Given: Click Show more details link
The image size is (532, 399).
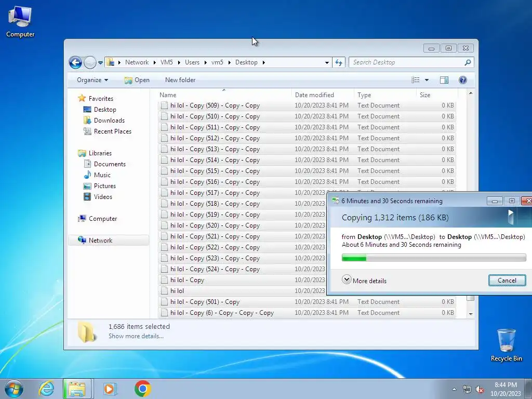Looking at the screenshot, I should pos(136,336).
